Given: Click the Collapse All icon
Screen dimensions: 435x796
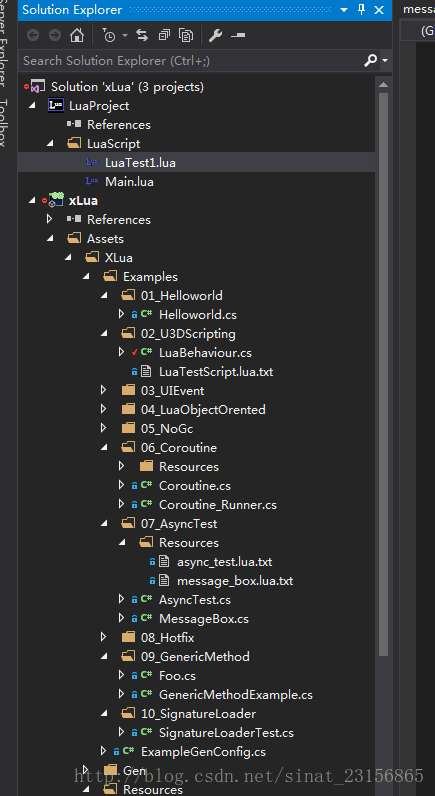Looking at the screenshot, I should pos(164,35).
